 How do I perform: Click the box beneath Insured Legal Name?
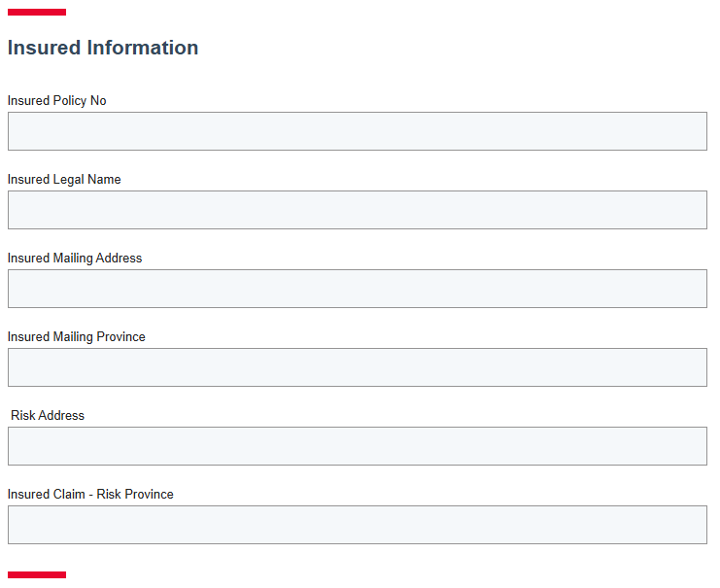(357, 210)
